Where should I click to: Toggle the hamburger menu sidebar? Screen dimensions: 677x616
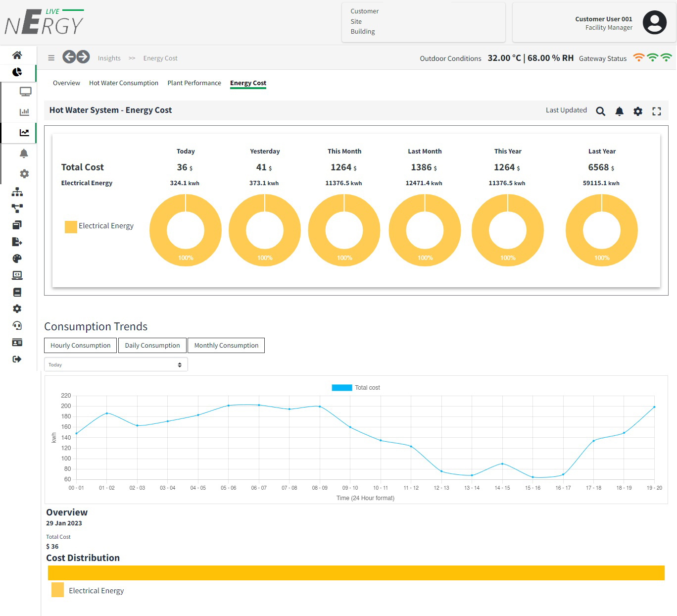[51, 58]
